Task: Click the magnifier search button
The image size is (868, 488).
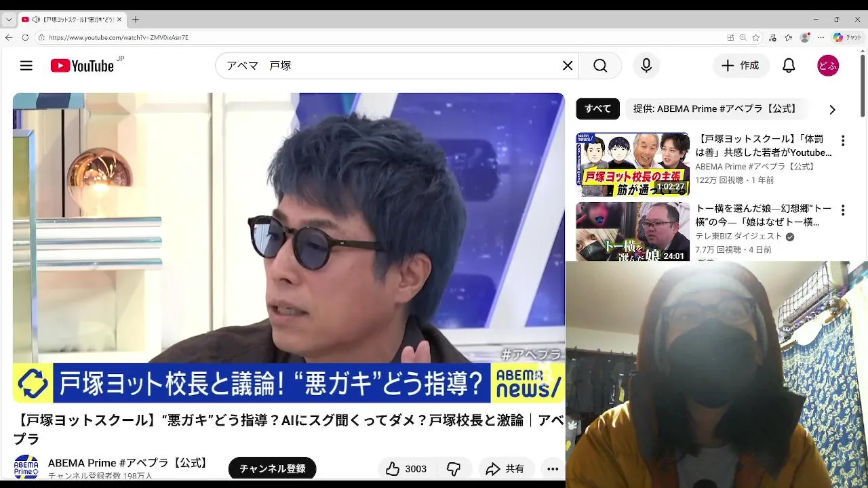Action: click(x=600, y=66)
